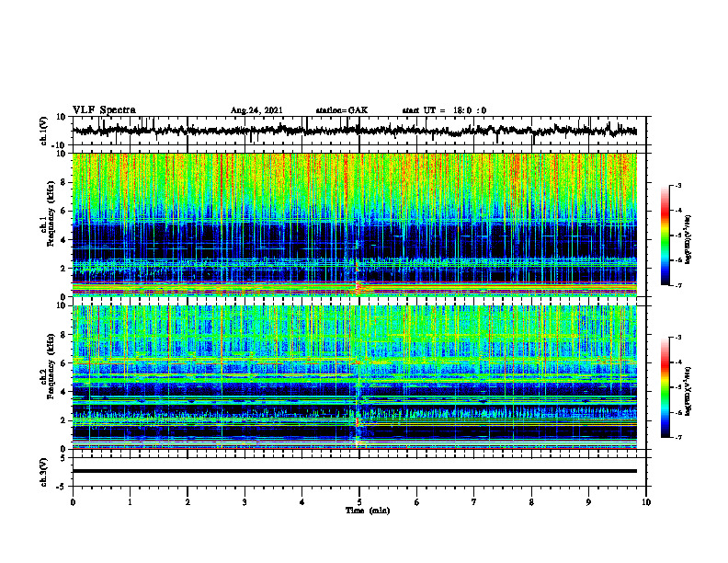This screenshot has height=563, width=728.
Task: Click the time axis tick label "9"
Action: tap(588, 502)
